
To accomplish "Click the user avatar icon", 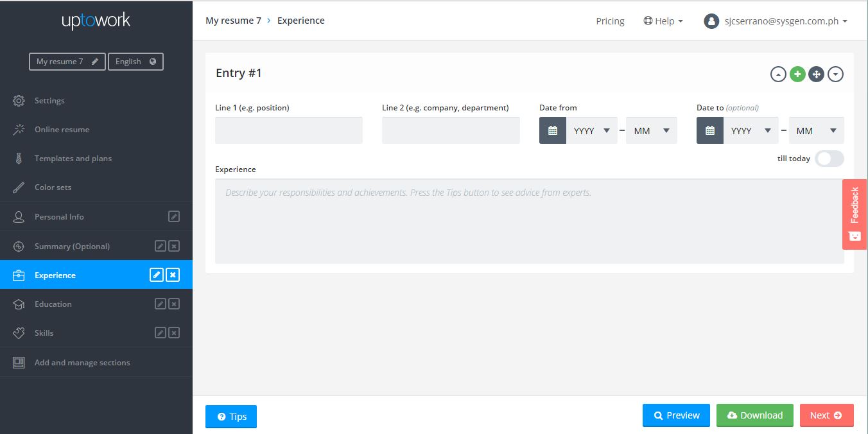I will click(x=711, y=21).
